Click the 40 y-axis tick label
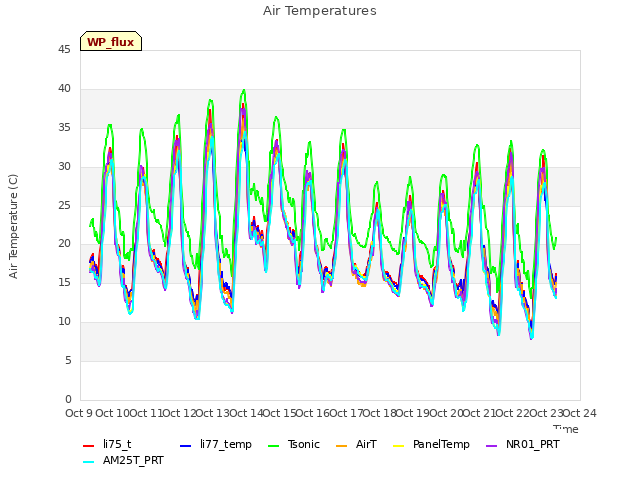This screenshot has height=480, width=640. [64, 88]
